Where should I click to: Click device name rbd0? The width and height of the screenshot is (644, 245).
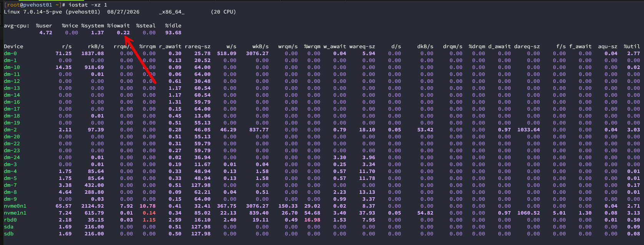tap(10, 220)
